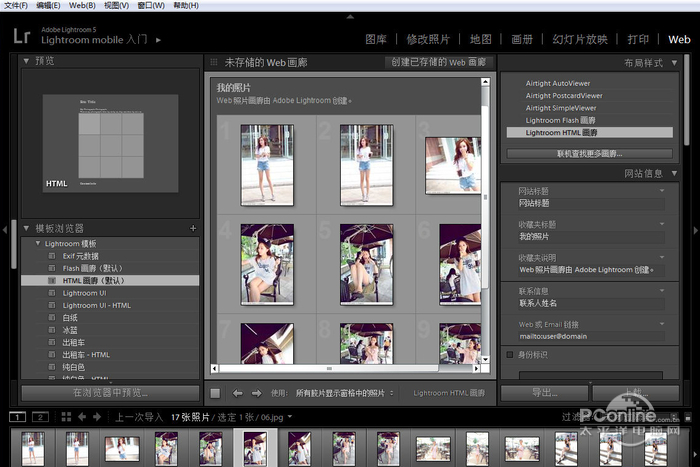Collapse the 预览 panel
Image resolution: width=700 pixels, height=467 pixels.
pyautogui.click(x=27, y=61)
